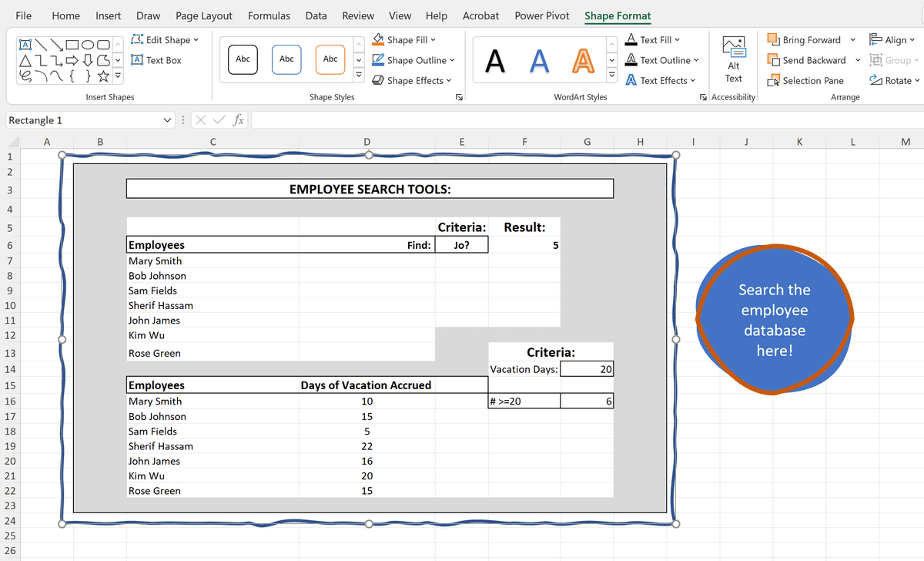Open the Text Effects dropdown
The image size is (924, 561).
[x=661, y=80]
